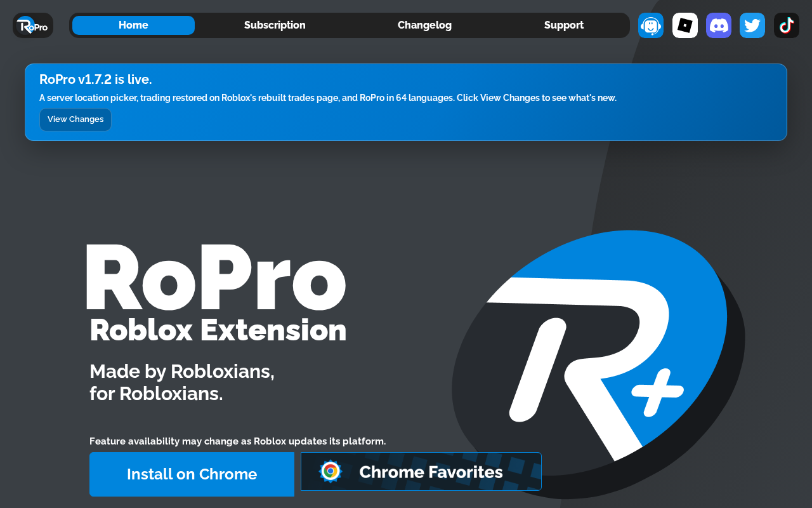Visit the TikTok profile icon

pyautogui.click(x=787, y=25)
